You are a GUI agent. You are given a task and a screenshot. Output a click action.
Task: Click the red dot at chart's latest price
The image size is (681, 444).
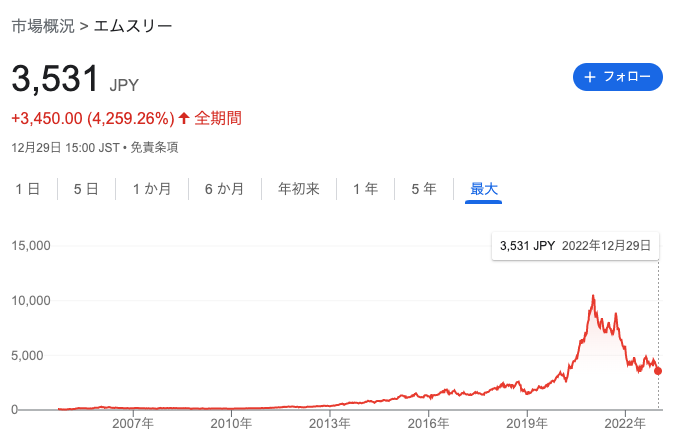coord(658,371)
